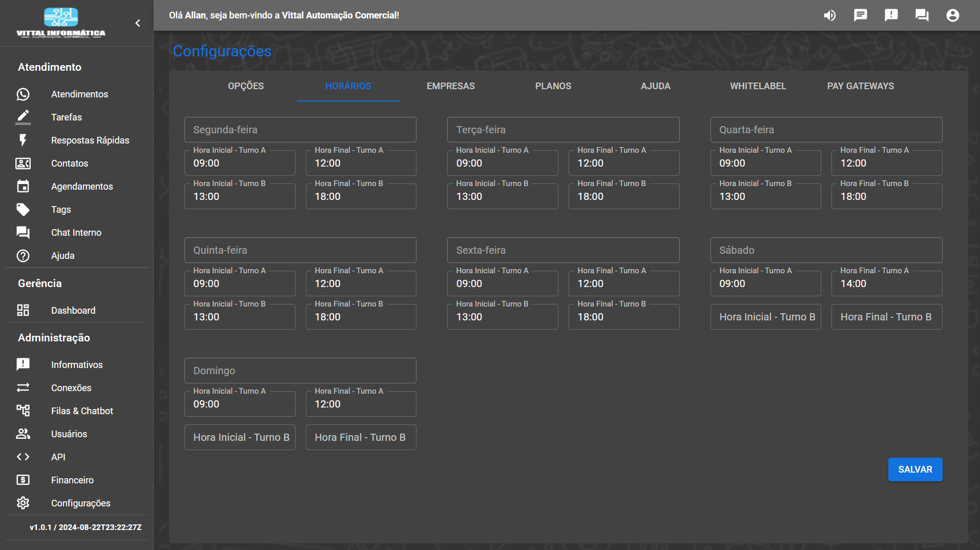Switch to the WHITELABEL tab

758,86
